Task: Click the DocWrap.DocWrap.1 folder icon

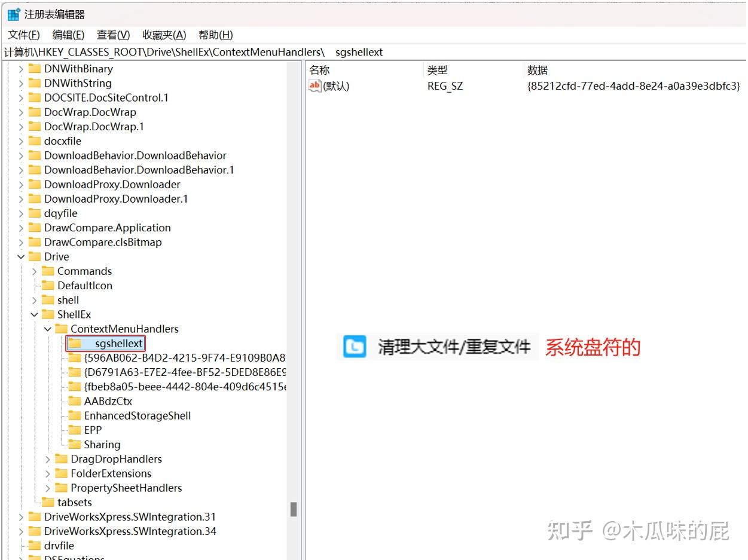Action: click(x=35, y=126)
